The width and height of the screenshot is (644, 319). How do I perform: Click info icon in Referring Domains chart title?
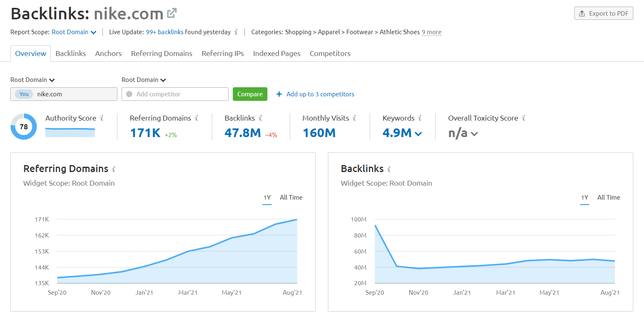pyautogui.click(x=114, y=169)
